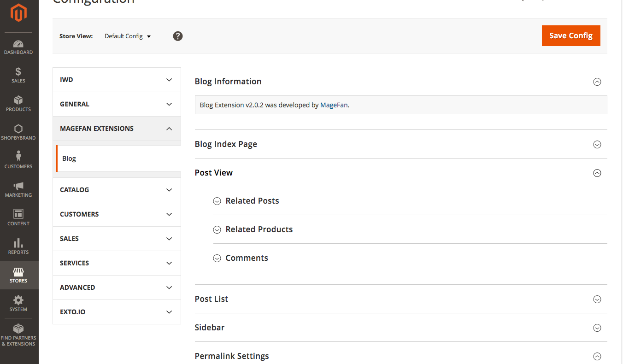Click the Blog Information heading

pyautogui.click(x=228, y=82)
